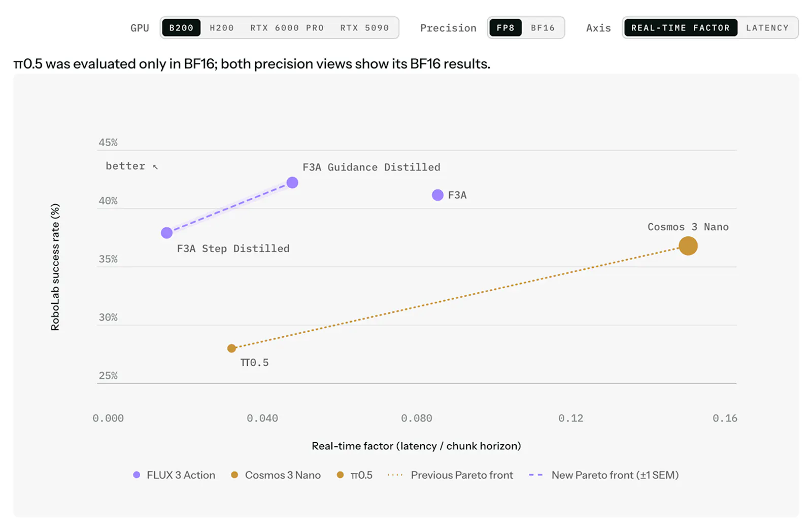This screenshot has height=530, width=812.
Task: Click the 'Precision' selector label
Action: pyautogui.click(x=449, y=28)
